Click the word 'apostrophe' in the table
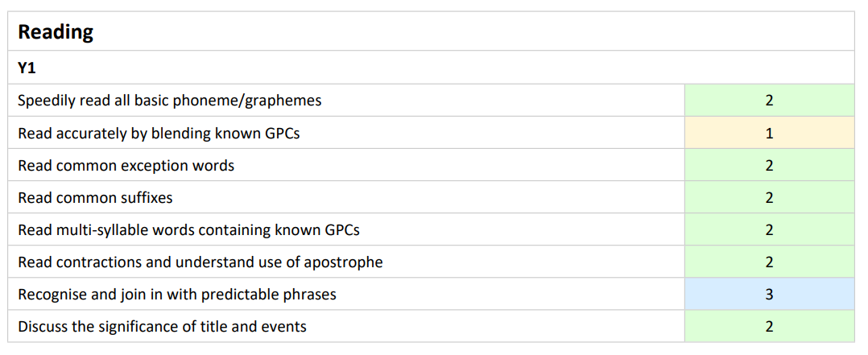Viewport: 868px width, 355px height. [343, 262]
